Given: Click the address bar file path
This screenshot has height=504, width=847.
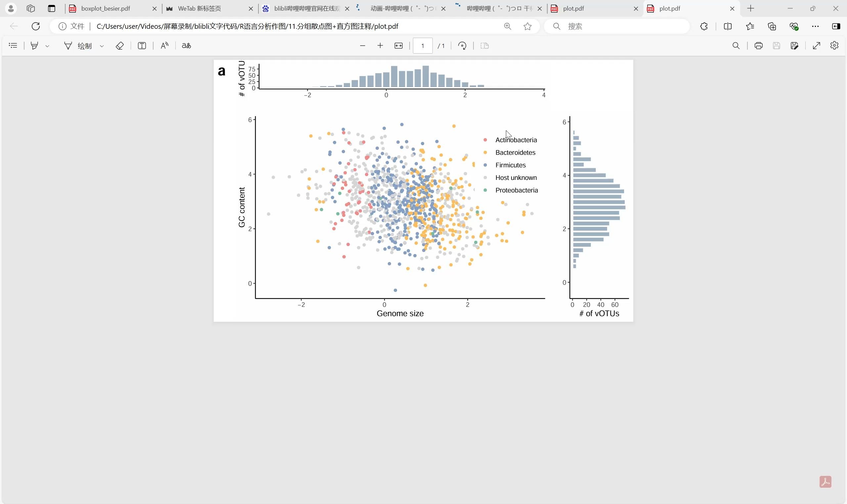Looking at the screenshot, I should click(247, 26).
